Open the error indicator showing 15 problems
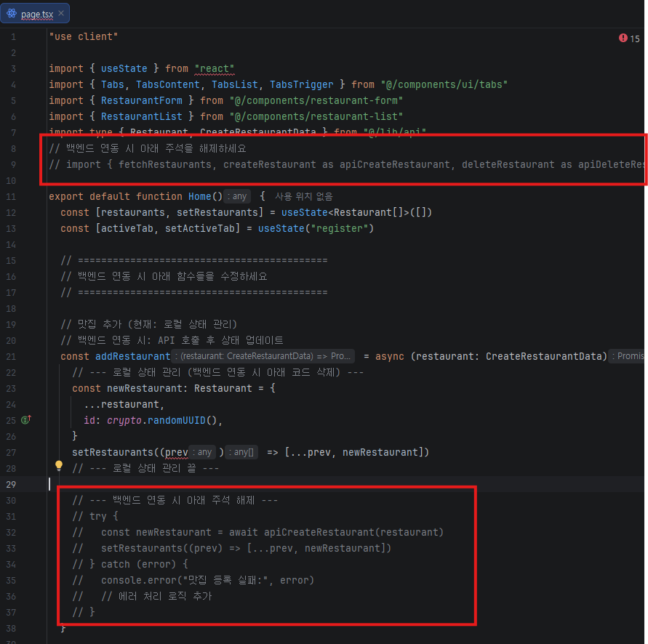The height and width of the screenshot is (644, 648). pos(629,39)
